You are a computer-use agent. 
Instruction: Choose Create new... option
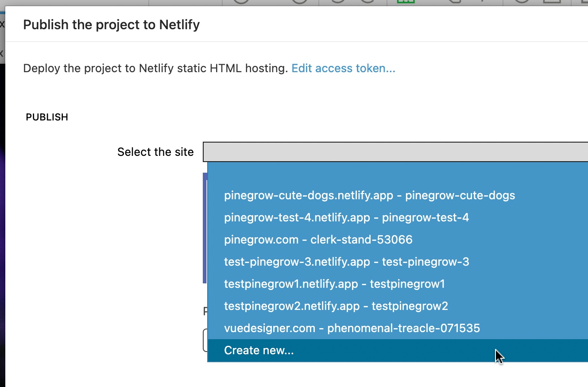(398, 350)
